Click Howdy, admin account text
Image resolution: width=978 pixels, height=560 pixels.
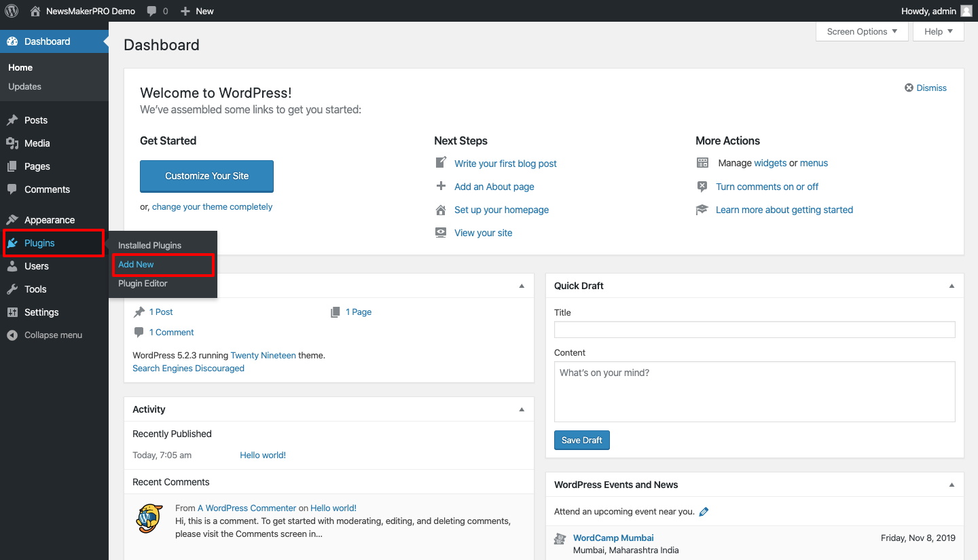click(x=928, y=11)
